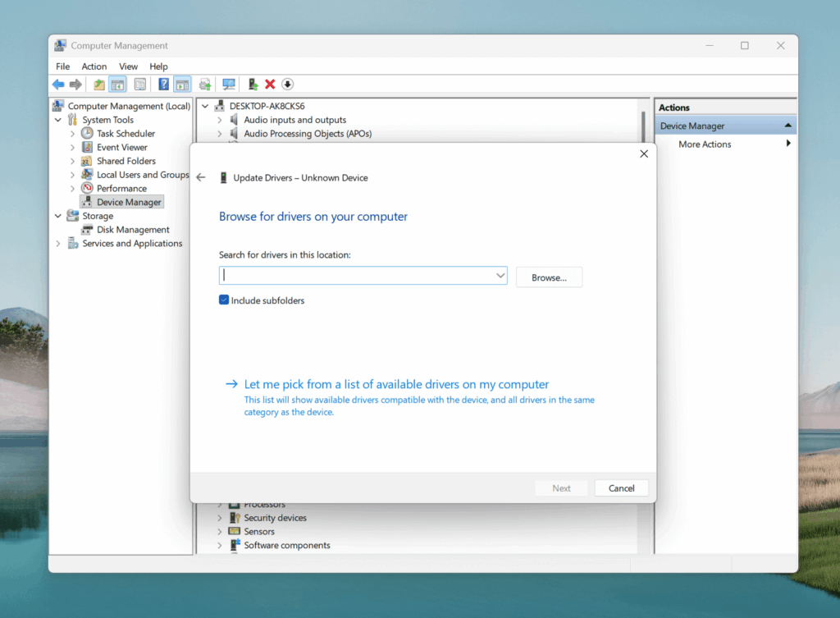The height and width of the screenshot is (618, 840).
Task: Uncheck the Include subfolders checkbox
Action: (x=224, y=300)
